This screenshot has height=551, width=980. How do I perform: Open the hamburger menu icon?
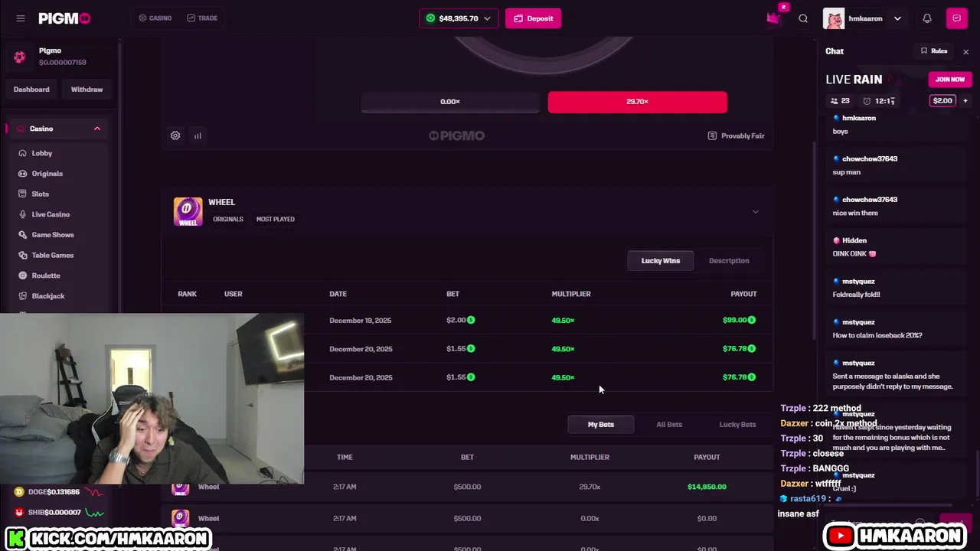point(21,18)
